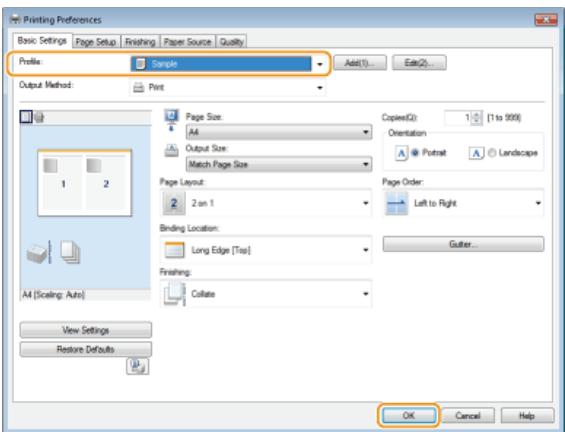Click the Copies number field
This screenshot has height=432, width=565.
point(457,117)
